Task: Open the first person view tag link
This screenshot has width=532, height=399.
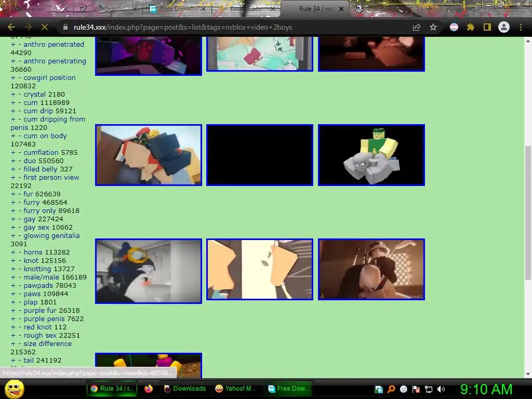Action: 51,178
